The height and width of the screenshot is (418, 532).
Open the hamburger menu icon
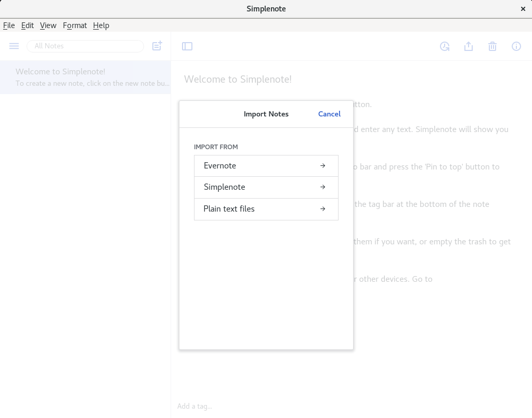click(14, 46)
